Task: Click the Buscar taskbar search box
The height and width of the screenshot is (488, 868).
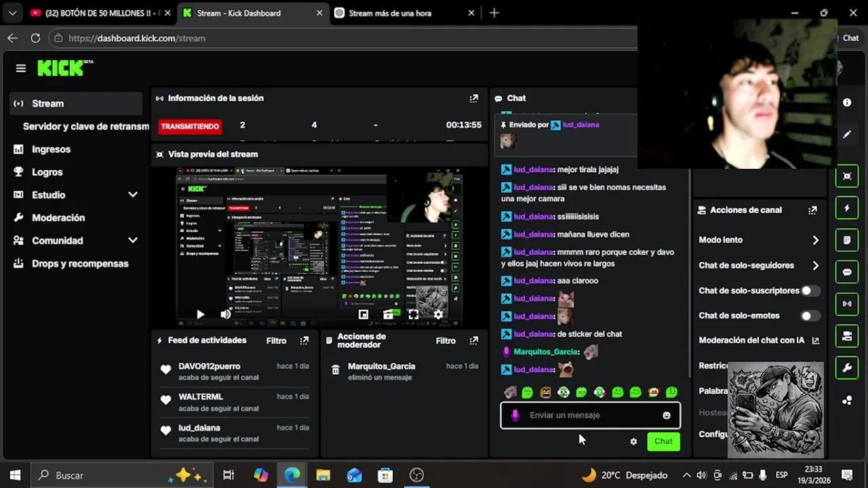Action: tap(122, 475)
